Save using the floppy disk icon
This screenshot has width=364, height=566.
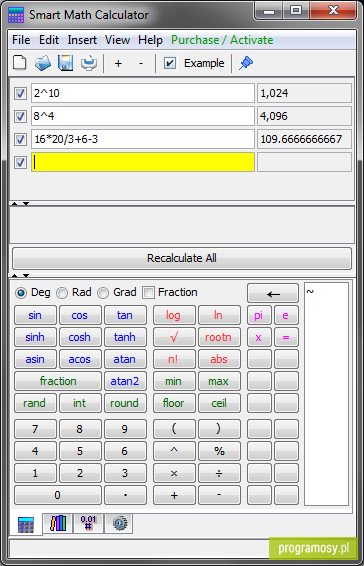click(65, 63)
